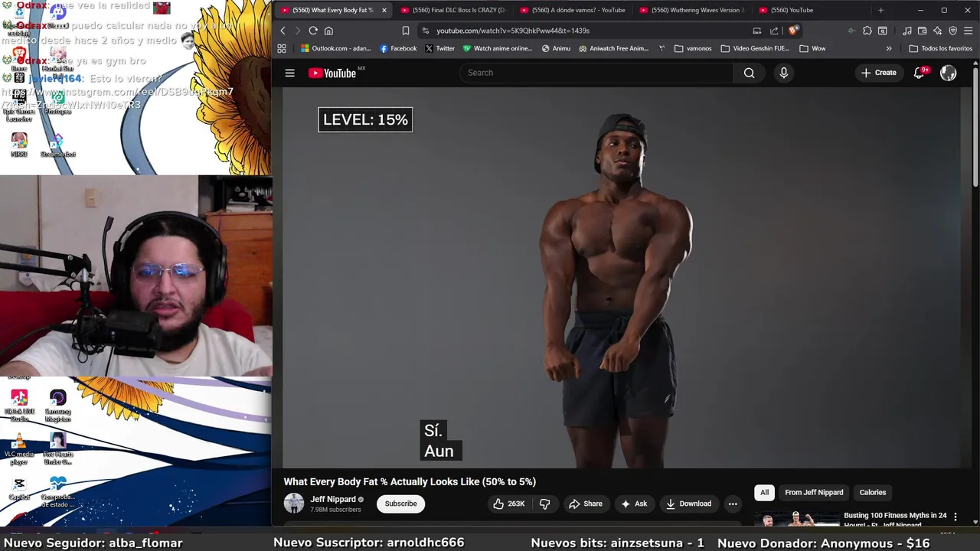Select the All filter chip

click(x=764, y=492)
